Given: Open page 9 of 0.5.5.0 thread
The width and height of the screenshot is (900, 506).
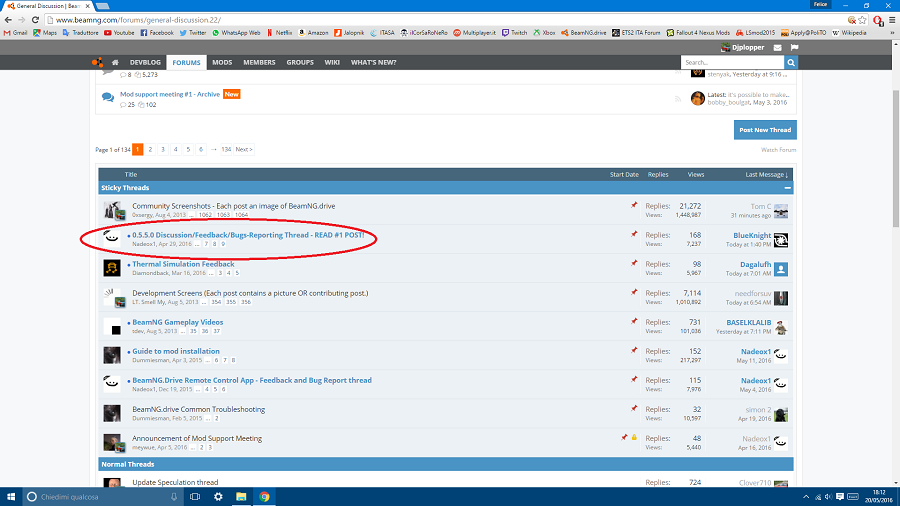Looking at the screenshot, I should click(223, 244).
